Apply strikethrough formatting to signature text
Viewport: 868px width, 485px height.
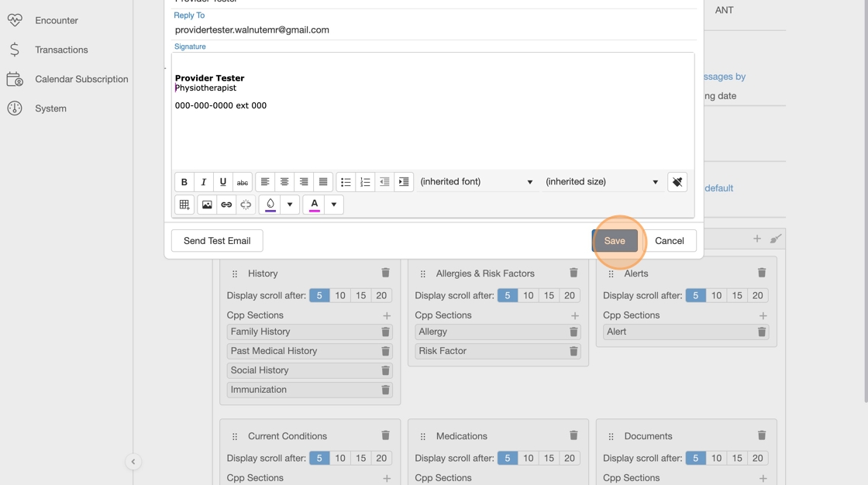[x=243, y=182]
